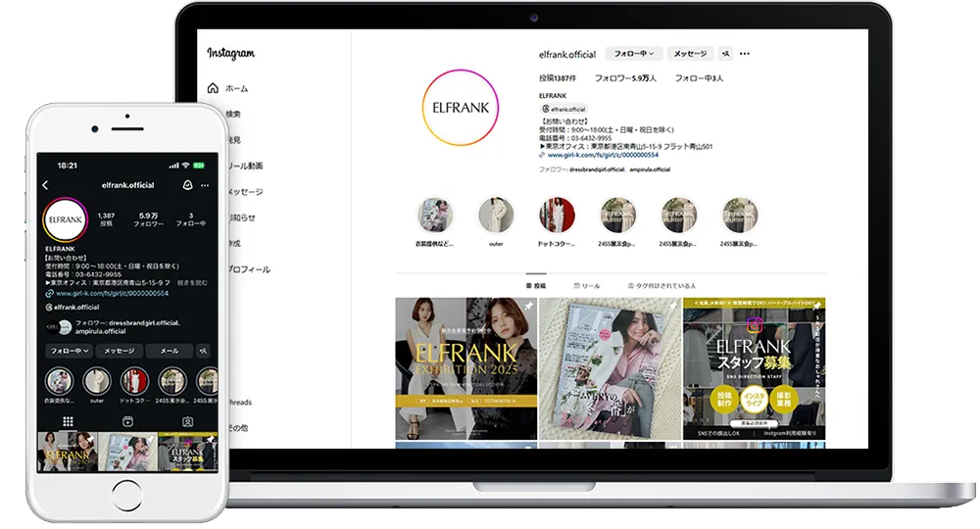
Task: Tap the three-dot menu icon on phone
Action: [207, 185]
